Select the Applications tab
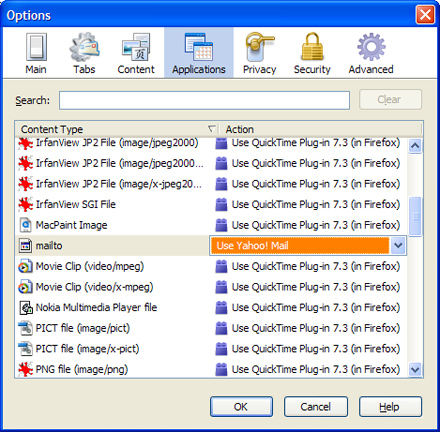Screen dimensions: 440x432 point(199,53)
